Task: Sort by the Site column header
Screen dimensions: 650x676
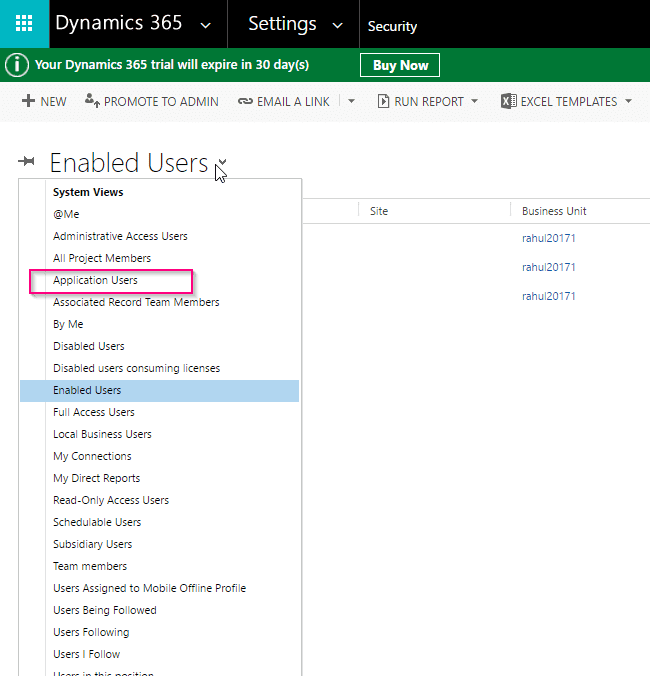Action: point(379,211)
